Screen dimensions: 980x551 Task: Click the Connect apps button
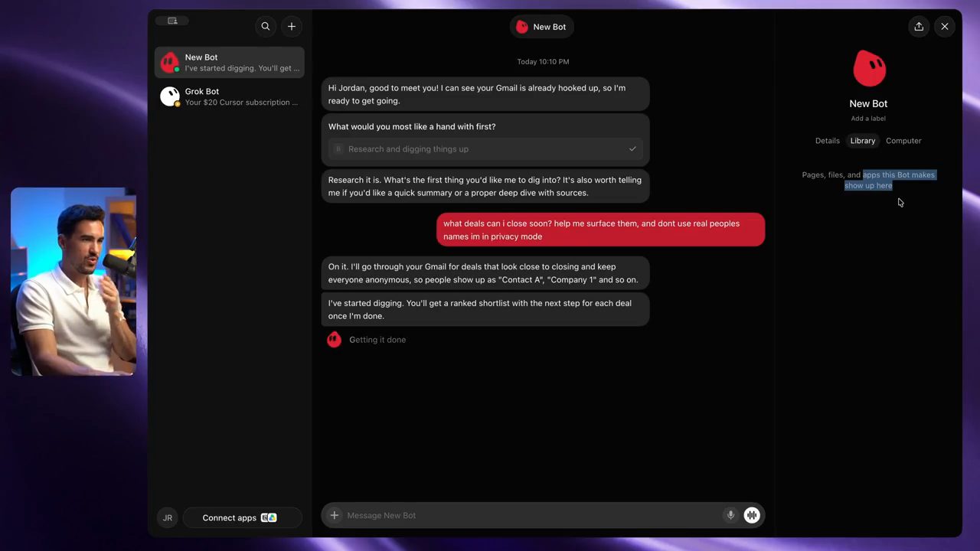[242, 518]
